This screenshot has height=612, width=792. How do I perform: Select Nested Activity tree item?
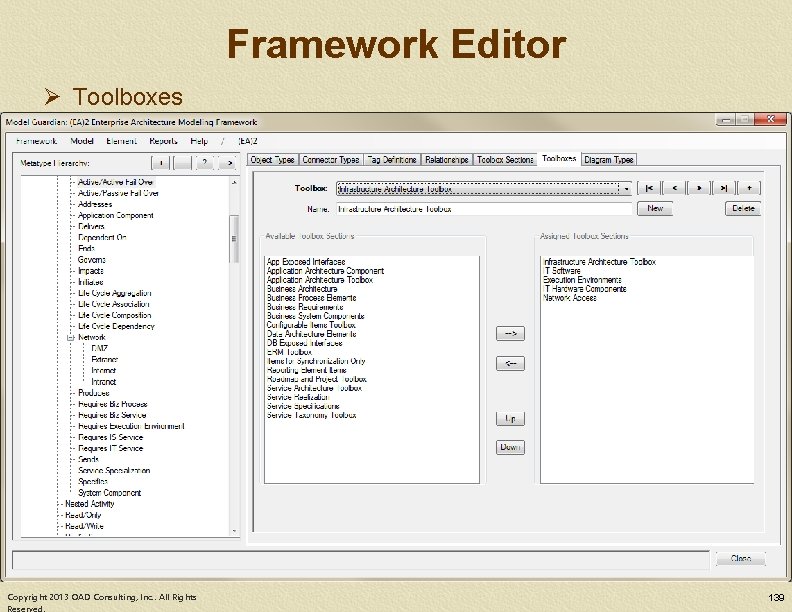[89, 504]
